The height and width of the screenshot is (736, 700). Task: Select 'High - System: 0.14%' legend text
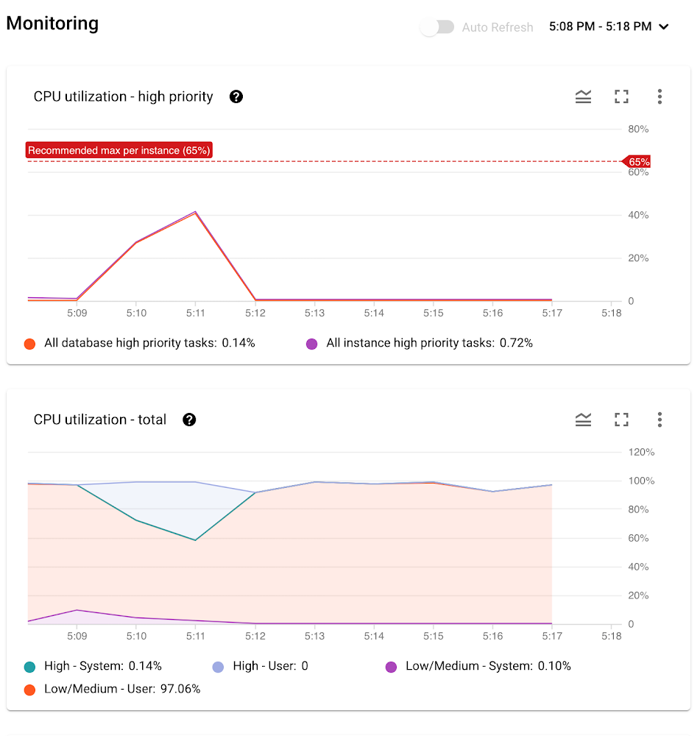click(x=103, y=666)
